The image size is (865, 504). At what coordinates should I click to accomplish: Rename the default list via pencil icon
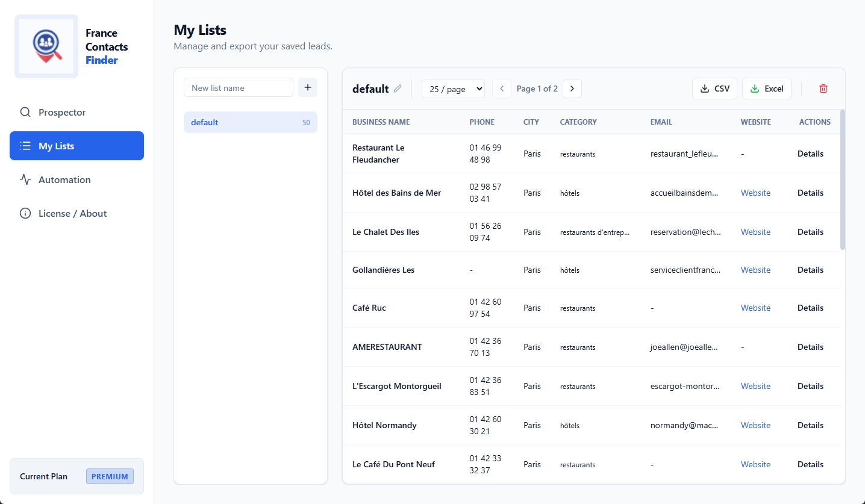coord(398,88)
